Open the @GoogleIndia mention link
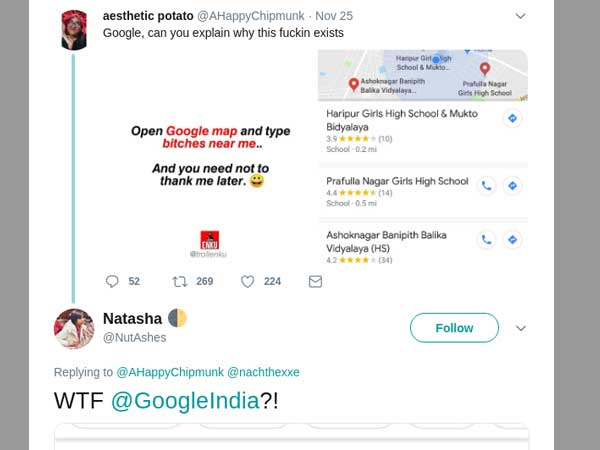Viewport: 600px width, 450px height. click(x=184, y=401)
